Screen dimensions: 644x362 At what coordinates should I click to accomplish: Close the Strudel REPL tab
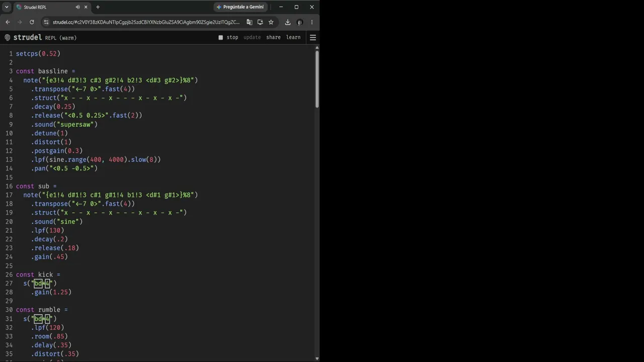(x=86, y=7)
